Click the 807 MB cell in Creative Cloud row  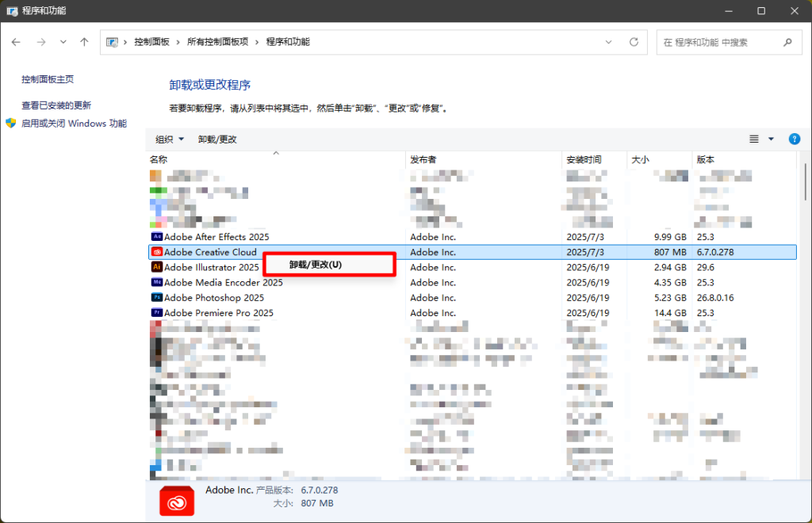tap(670, 252)
